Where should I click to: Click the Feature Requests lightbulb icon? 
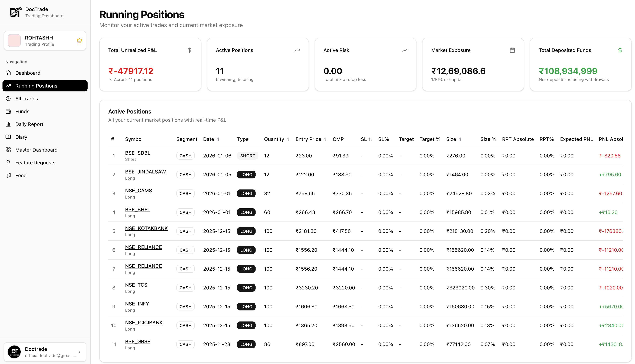coord(8,162)
